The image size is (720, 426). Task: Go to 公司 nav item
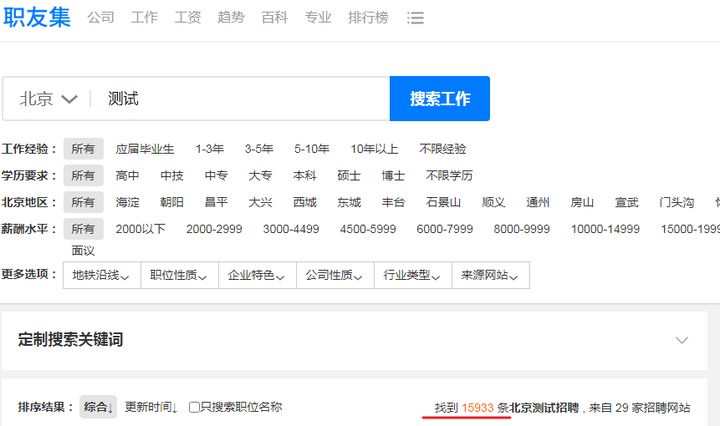click(101, 17)
